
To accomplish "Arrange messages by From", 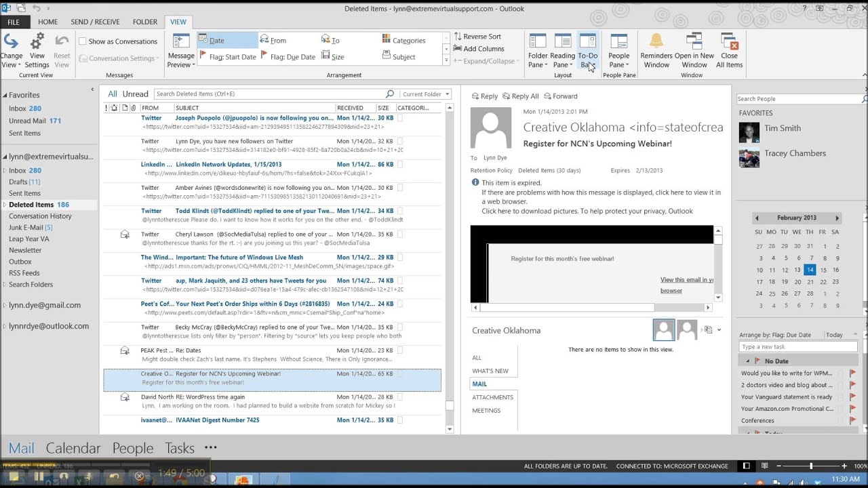I will [273, 40].
